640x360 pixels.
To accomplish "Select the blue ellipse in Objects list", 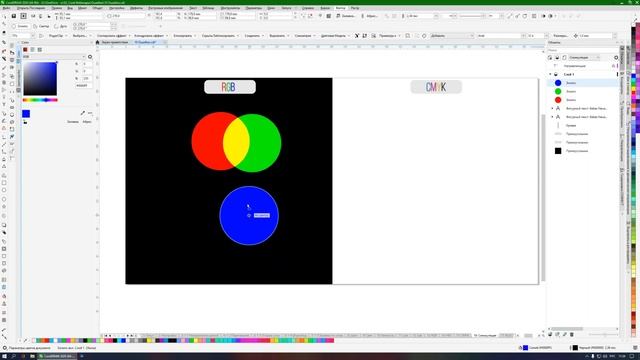I will pyautogui.click(x=583, y=83).
